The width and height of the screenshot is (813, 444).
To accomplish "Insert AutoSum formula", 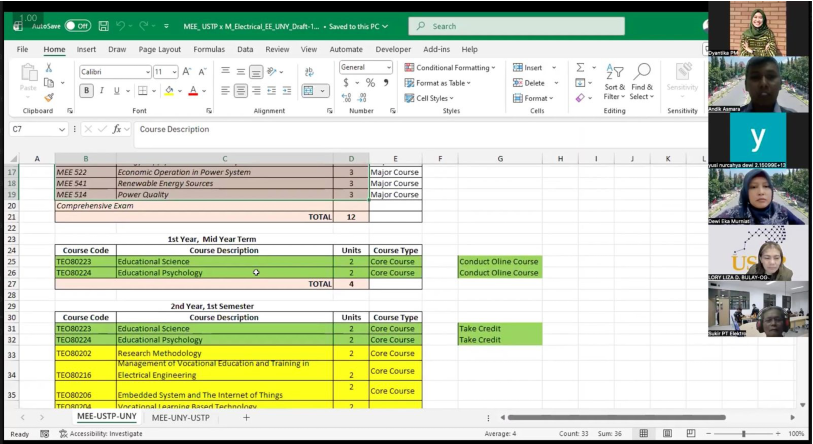I will click(580, 67).
